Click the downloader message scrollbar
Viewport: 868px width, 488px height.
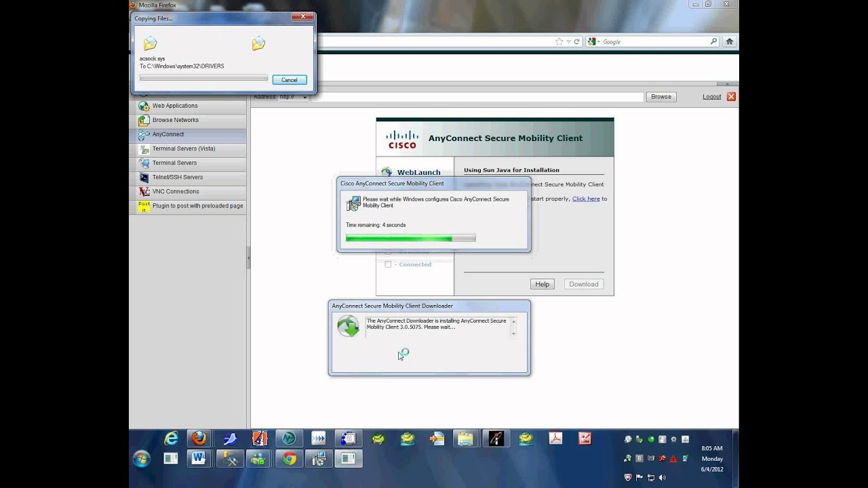(x=513, y=327)
